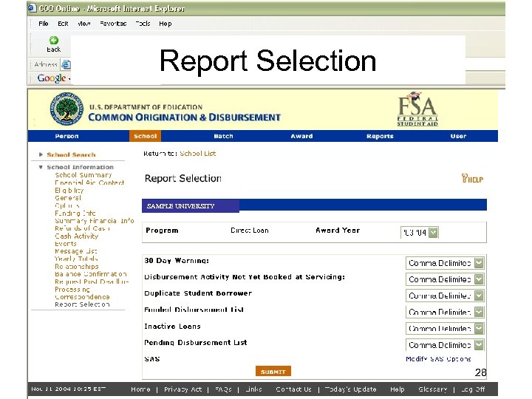Viewport: 532px width, 399px height.
Task: Open the Award Year dropdown
Action: click(420, 233)
